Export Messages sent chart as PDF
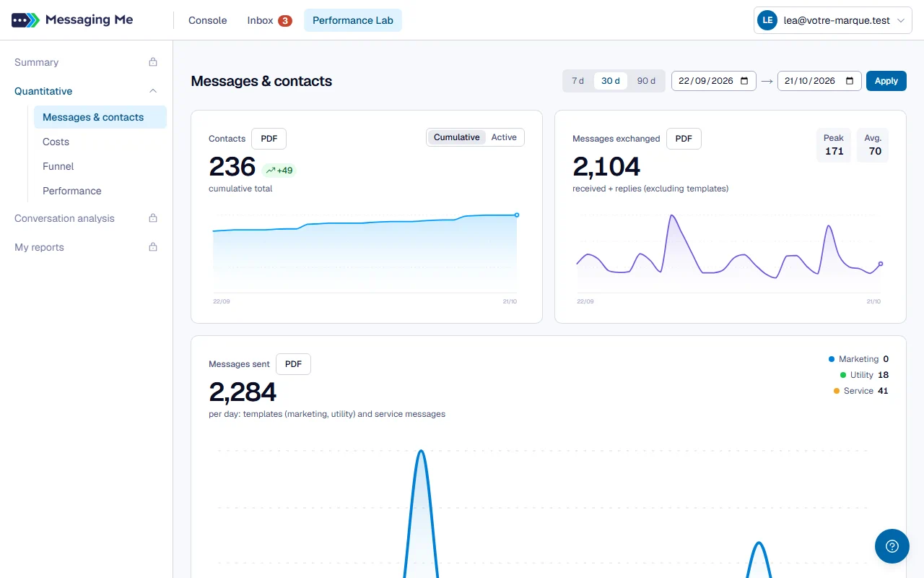 (293, 364)
